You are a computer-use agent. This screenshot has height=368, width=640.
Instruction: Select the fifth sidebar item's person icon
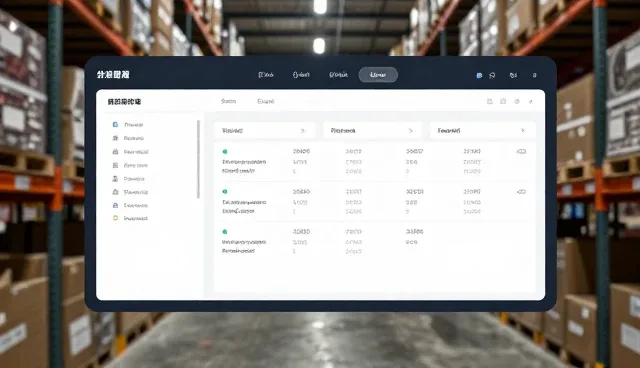(x=115, y=179)
